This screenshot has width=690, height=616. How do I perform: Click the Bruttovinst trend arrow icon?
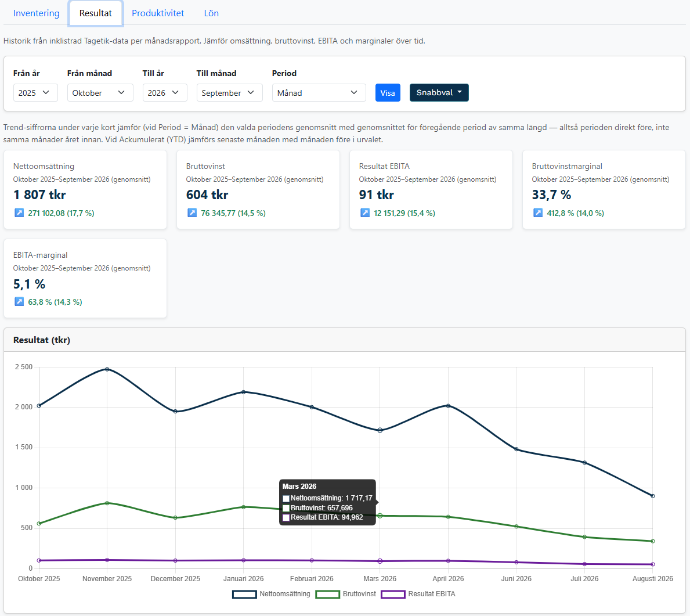click(x=192, y=213)
